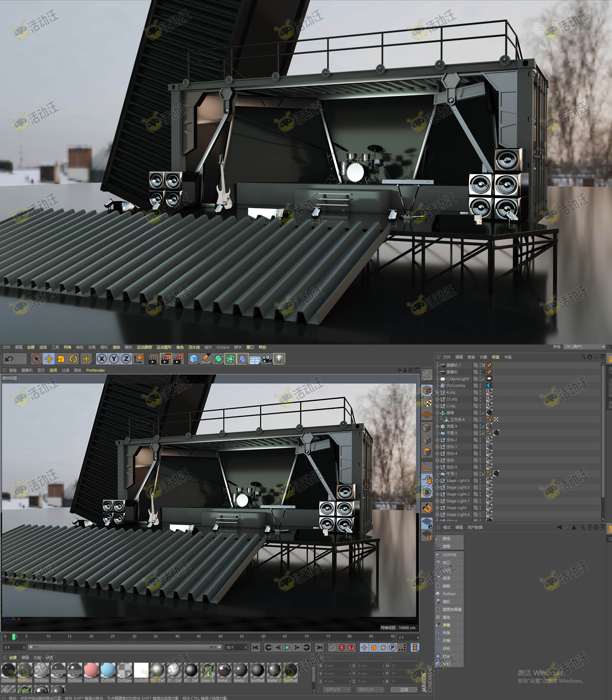Toggle layer box for 摄像机.1
This screenshot has width=612, height=700.
tap(476, 365)
